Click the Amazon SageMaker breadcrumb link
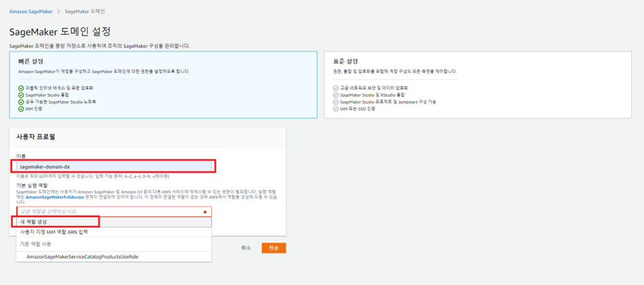 pos(31,11)
